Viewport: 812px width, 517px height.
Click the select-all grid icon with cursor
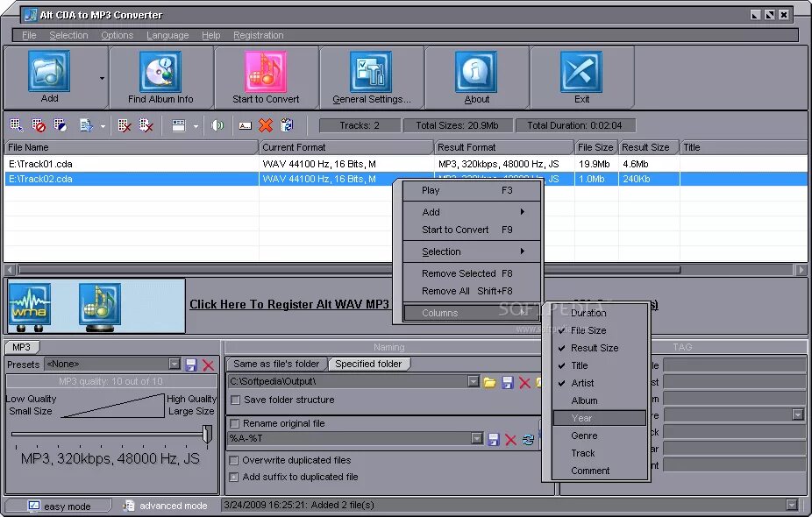[x=17, y=125]
